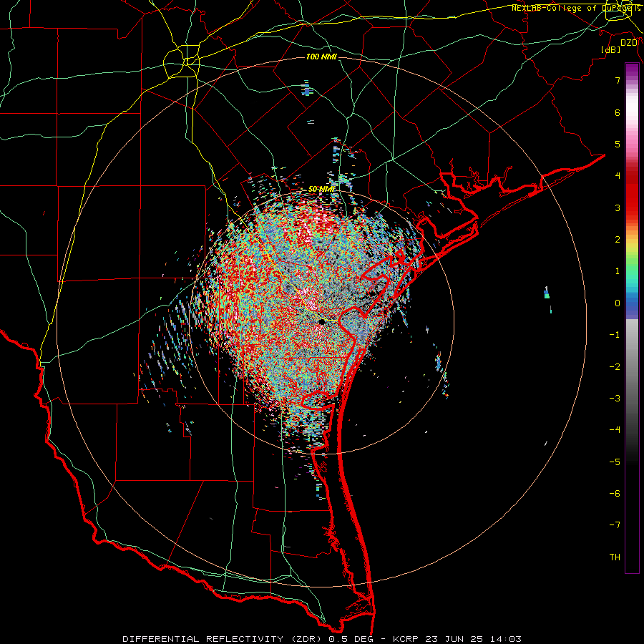Click the "6" value on the color scale
Viewport: 644px width, 644px height.
pos(618,112)
